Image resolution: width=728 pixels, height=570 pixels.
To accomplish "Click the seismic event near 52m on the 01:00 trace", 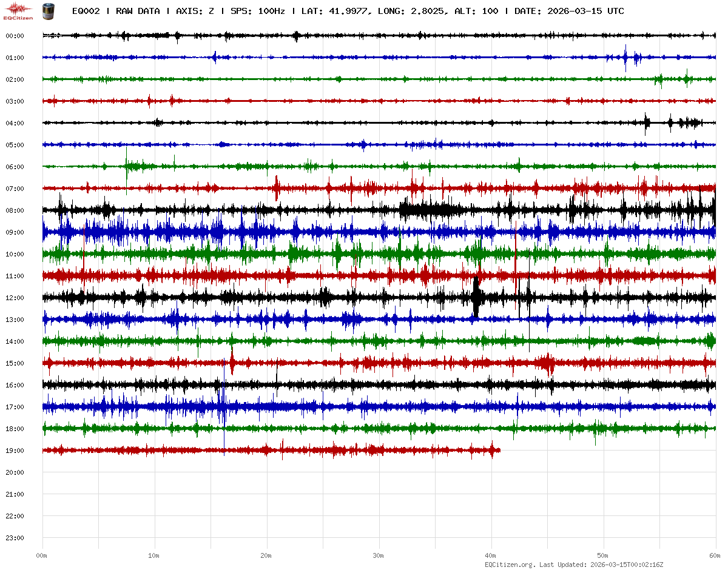I will [627, 58].
